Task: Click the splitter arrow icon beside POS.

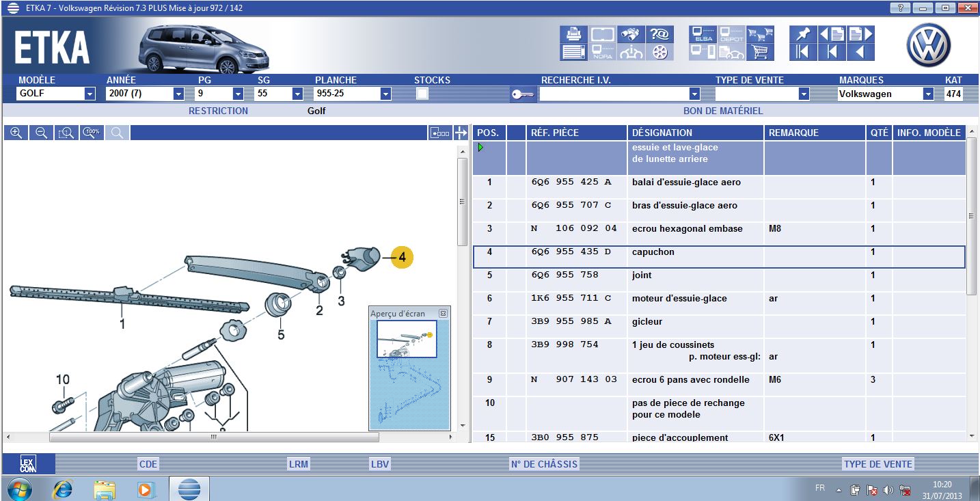Action: click(x=461, y=133)
